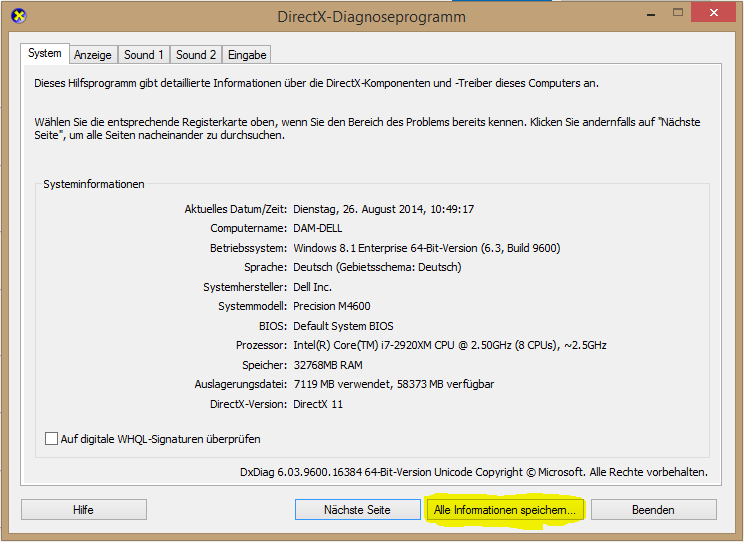Minimize the DirectX-Diagnoseprogramm window

651,13
